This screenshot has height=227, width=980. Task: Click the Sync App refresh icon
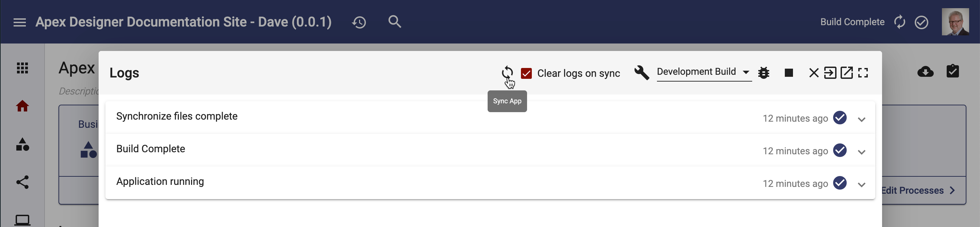point(507,72)
